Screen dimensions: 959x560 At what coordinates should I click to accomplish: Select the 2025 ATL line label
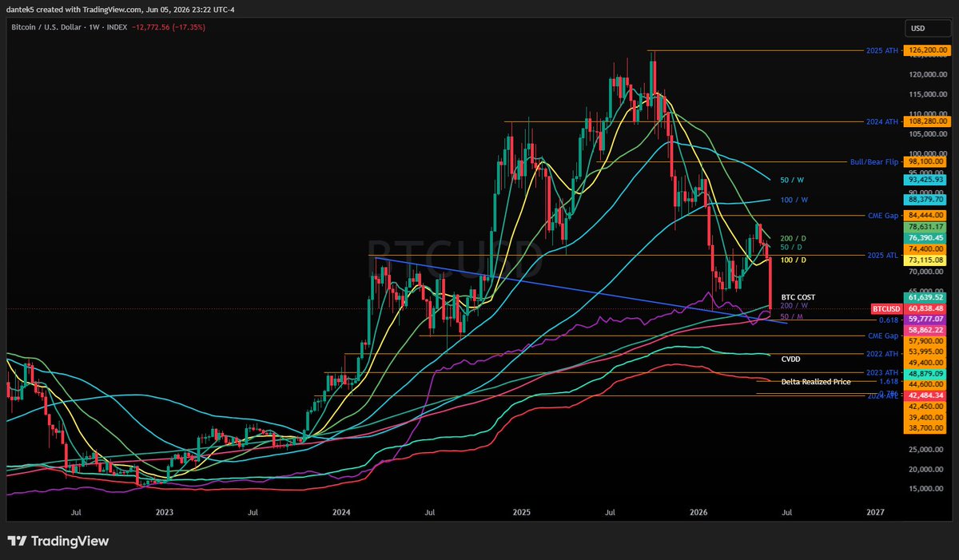pos(884,255)
